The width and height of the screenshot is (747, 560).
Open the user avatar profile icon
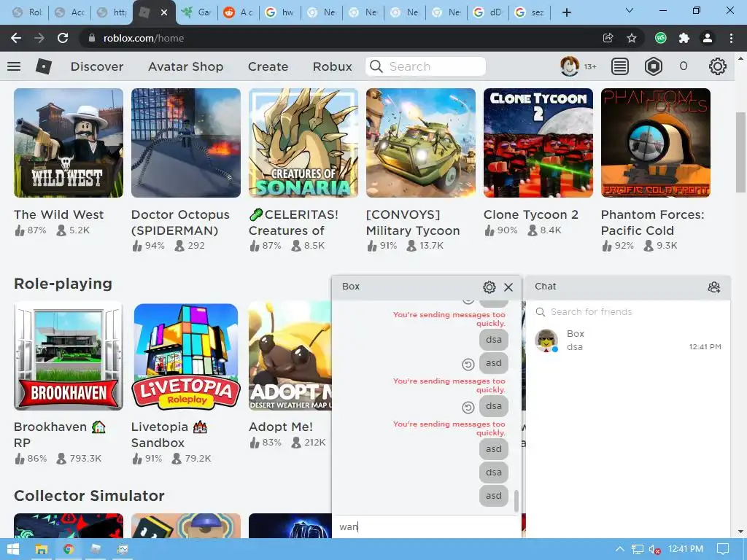click(569, 66)
